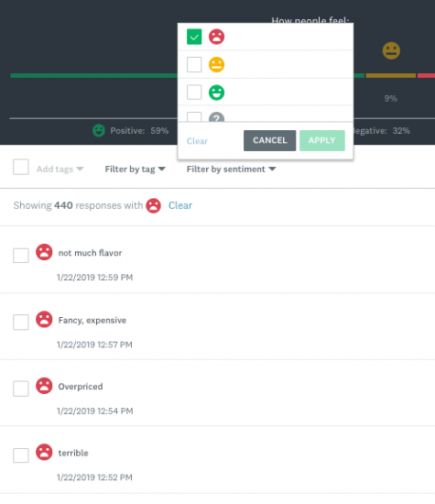Viewport: 435px width, 504px height.
Task: Click sad face icon next to 'Overpriced'
Action: [44, 386]
